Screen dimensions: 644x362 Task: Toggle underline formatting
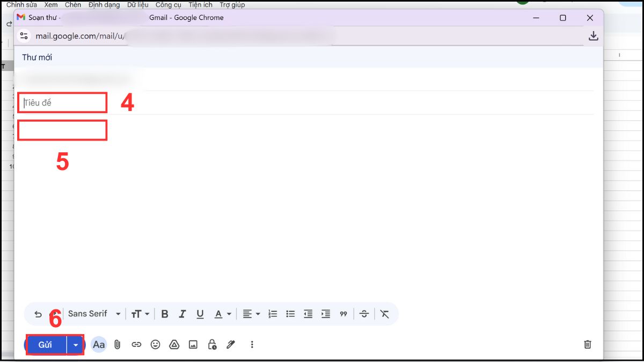coord(200,314)
